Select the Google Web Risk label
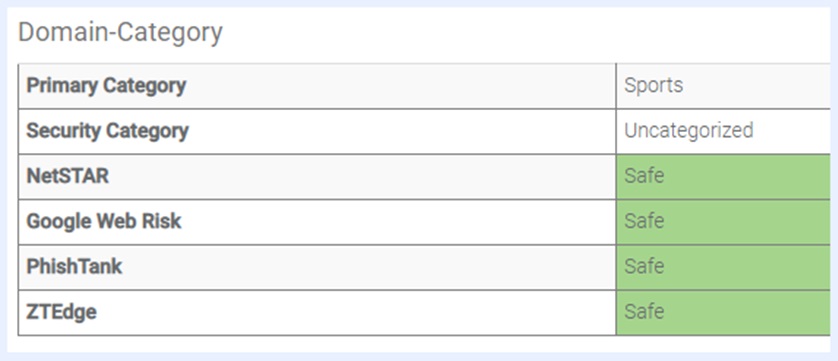 tap(104, 221)
